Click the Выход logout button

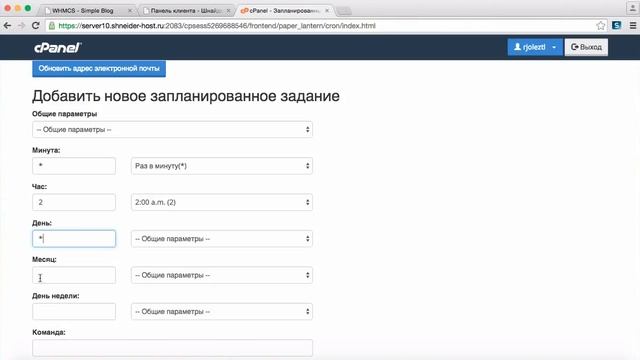click(586, 47)
